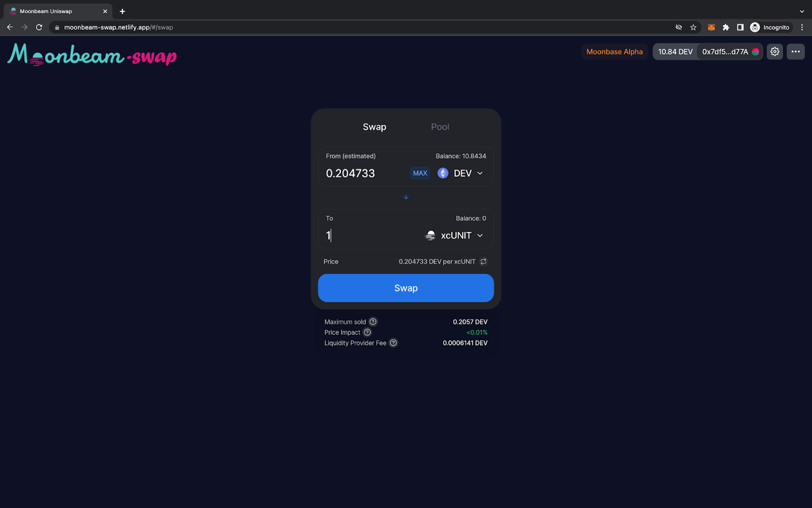Click the 0.204733 DEV per xcUNIT price

click(x=437, y=261)
